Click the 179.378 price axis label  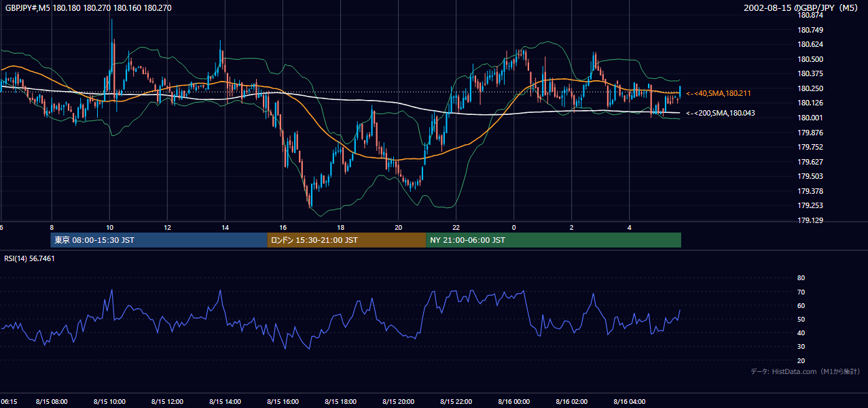coord(811,191)
